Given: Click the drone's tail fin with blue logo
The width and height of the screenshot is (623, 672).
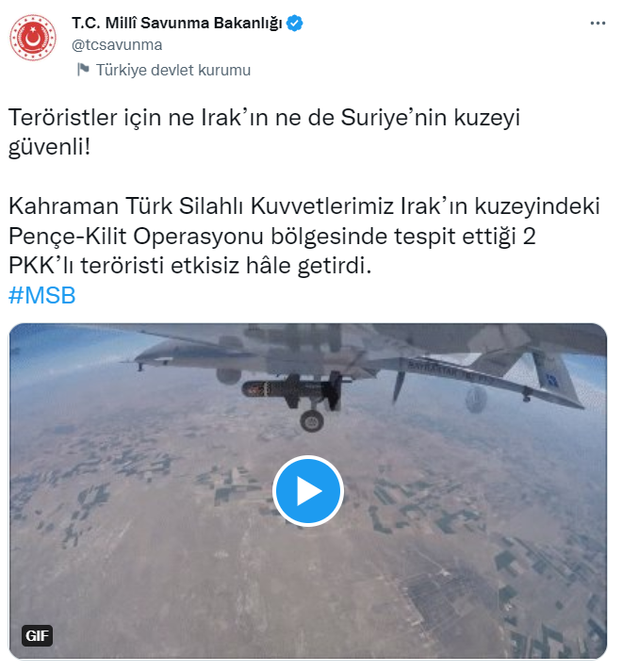Looking at the screenshot, I should 555,375.
